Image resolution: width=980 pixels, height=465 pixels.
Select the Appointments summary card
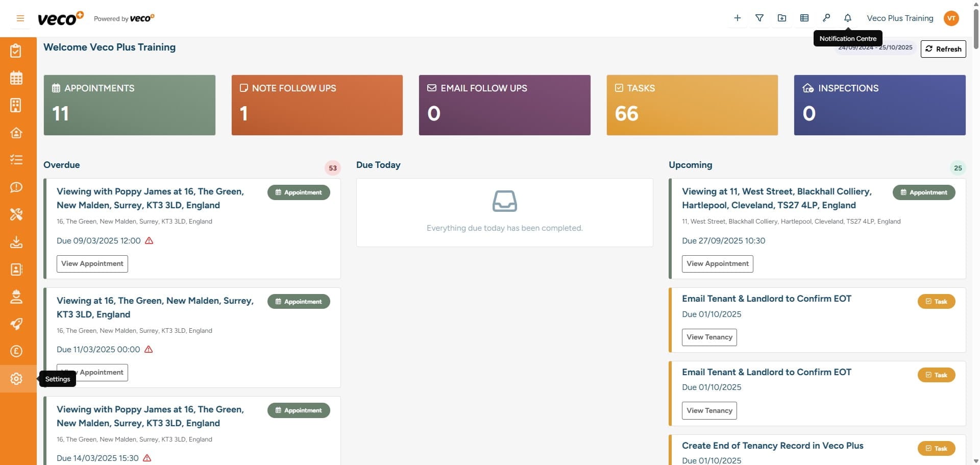coord(129,105)
